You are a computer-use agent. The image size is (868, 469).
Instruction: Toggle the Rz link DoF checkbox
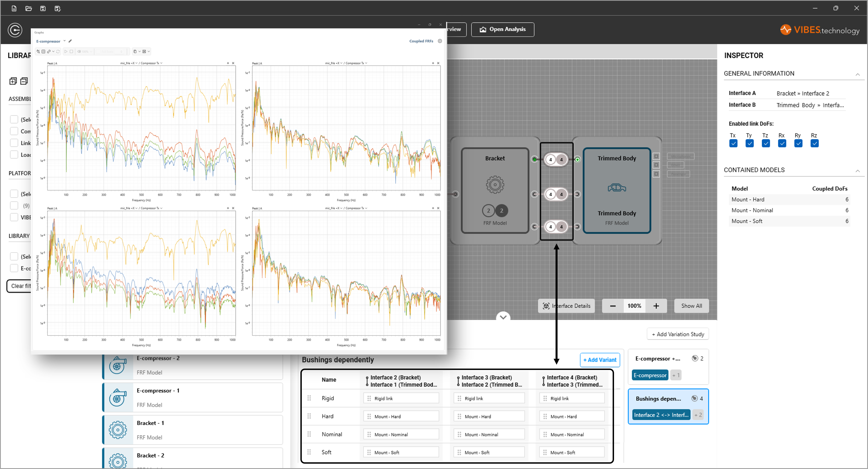[x=814, y=143]
